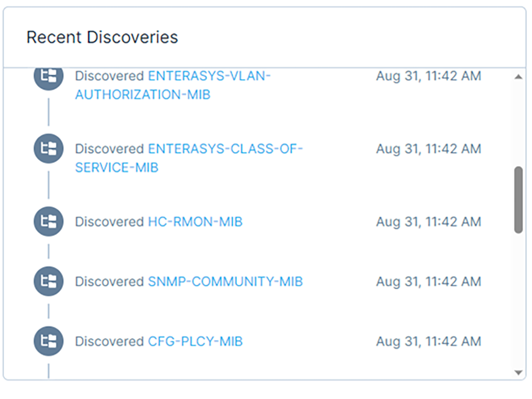This screenshot has width=532, height=399.
Task: Click the icon beside ENTERASYS-CLASS-OF-SERVICE-MIB discovery
Action: click(48, 149)
